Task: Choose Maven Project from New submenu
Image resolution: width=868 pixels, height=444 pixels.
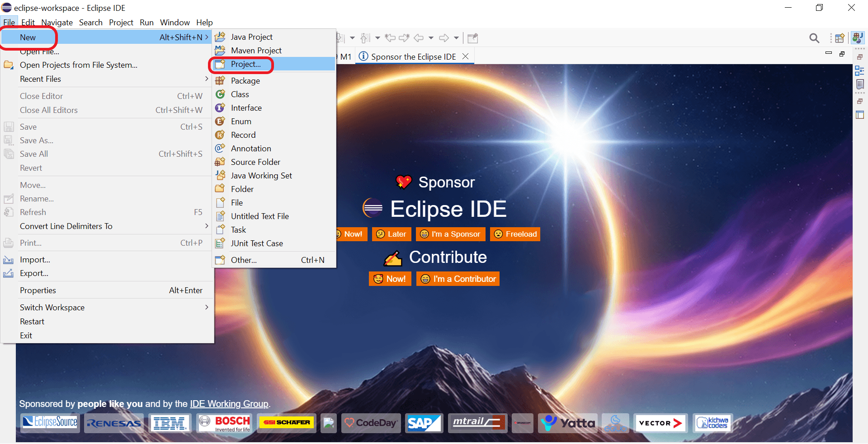Action: [274, 51]
